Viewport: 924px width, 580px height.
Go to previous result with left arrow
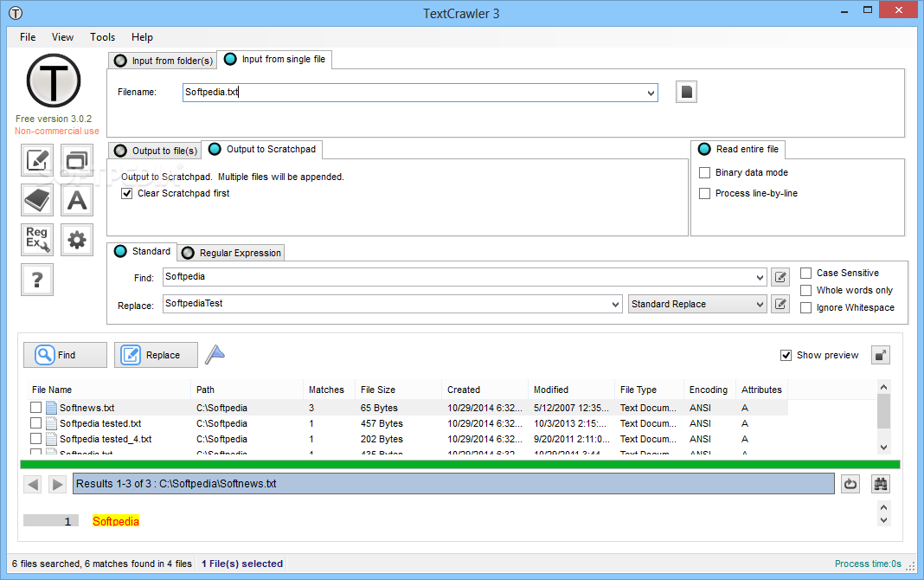click(x=33, y=485)
